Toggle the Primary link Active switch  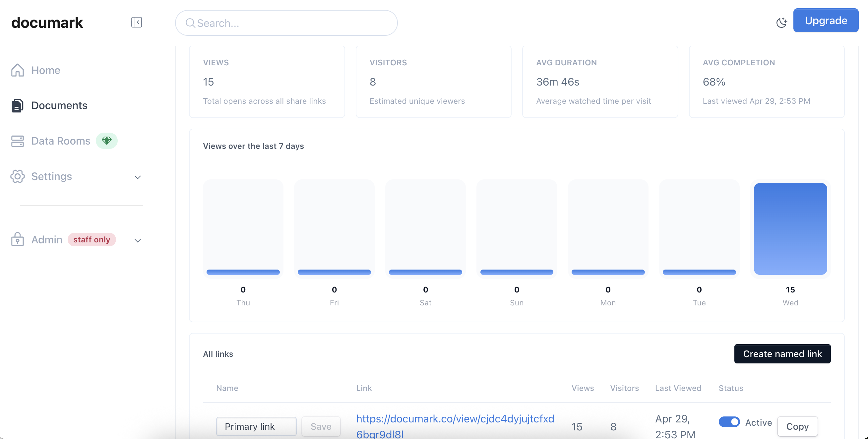tap(729, 422)
